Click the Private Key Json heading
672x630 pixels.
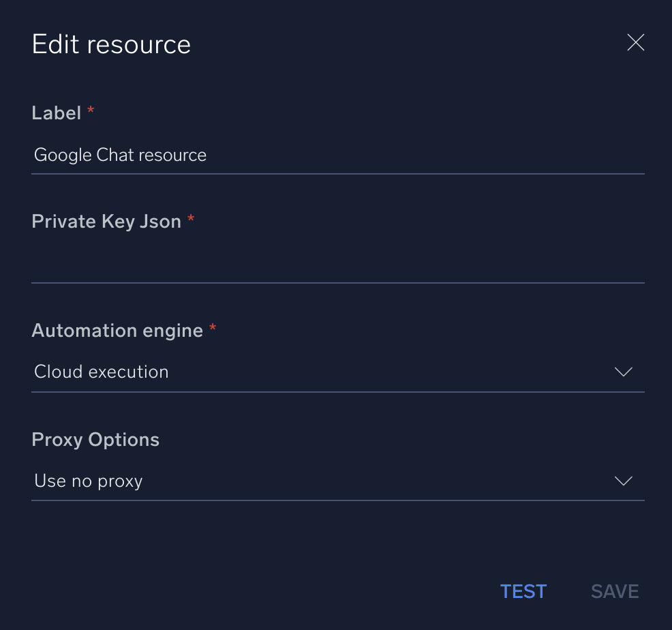click(x=106, y=221)
